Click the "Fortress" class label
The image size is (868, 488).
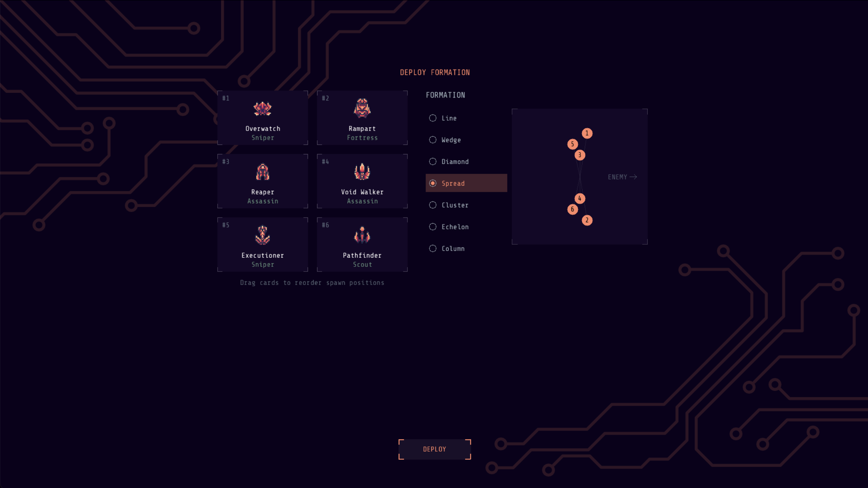(x=362, y=138)
